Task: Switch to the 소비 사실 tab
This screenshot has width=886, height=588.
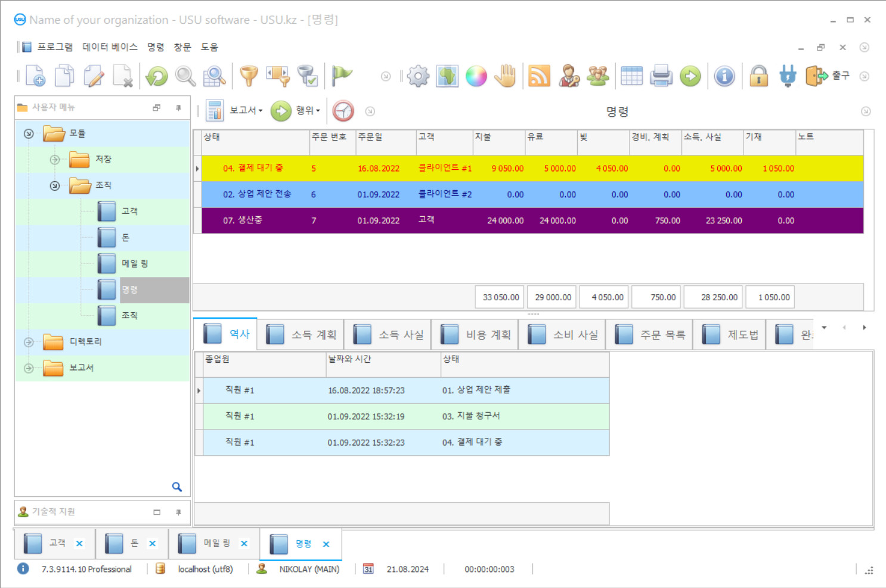Action: point(562,335)
